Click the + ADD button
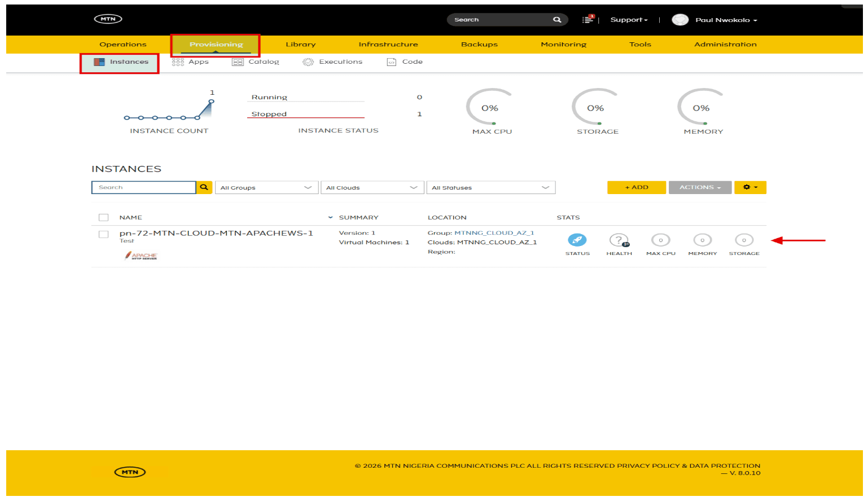 coord(637,187)
